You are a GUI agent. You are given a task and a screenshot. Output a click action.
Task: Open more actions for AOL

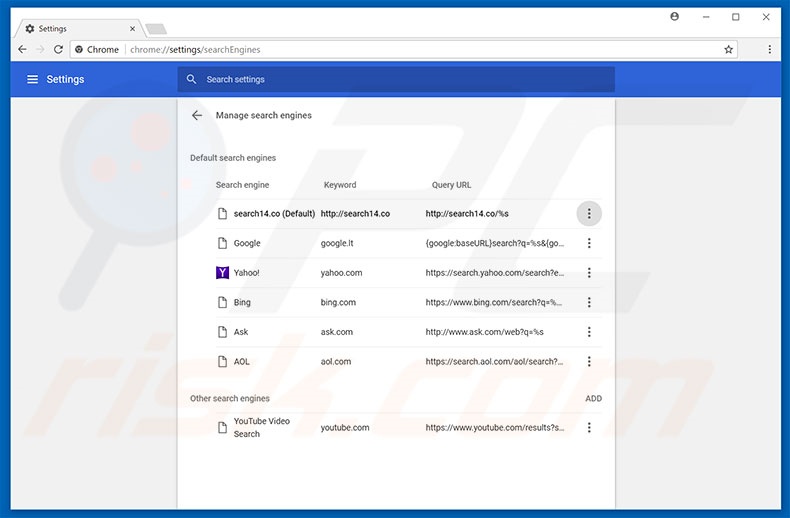(589, 361)
